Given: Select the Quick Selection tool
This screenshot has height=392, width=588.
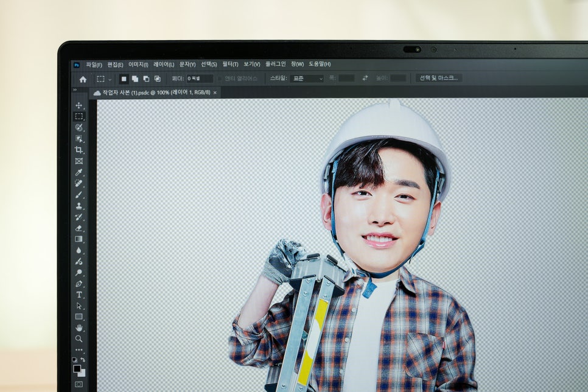Looking at the screenshot, I should [x=79, y=128].
